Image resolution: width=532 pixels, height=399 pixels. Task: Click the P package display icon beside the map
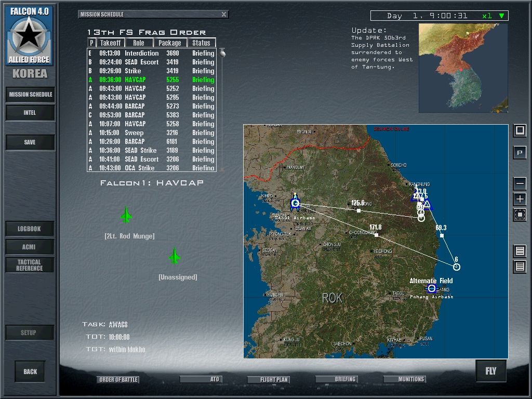(x=520, y=153)
